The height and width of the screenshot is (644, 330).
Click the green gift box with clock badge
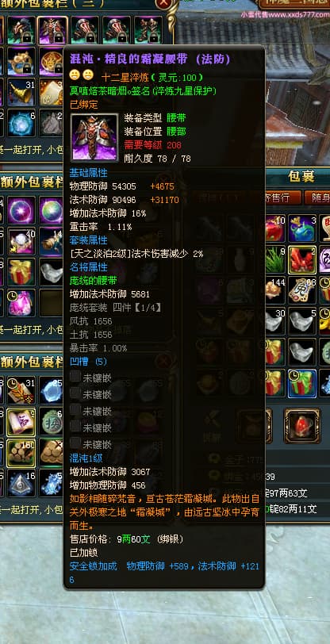pyautogui.click(x=301, y=383)
